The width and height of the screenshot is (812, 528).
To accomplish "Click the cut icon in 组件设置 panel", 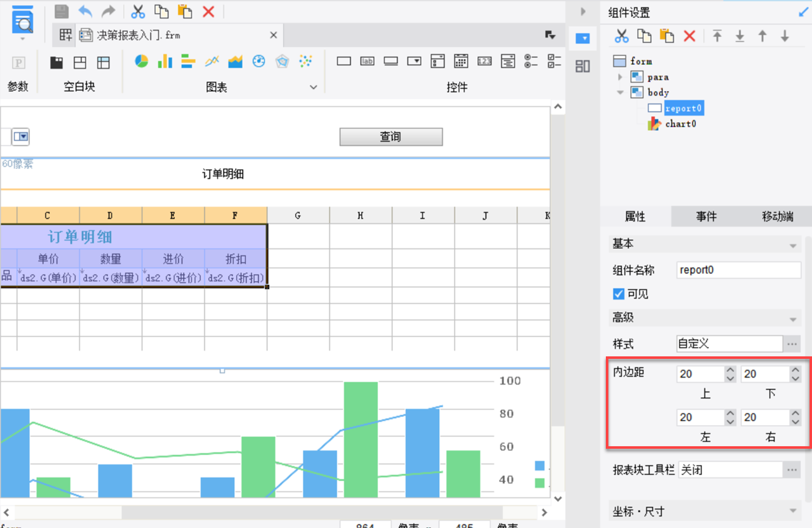I will [621, 36].
